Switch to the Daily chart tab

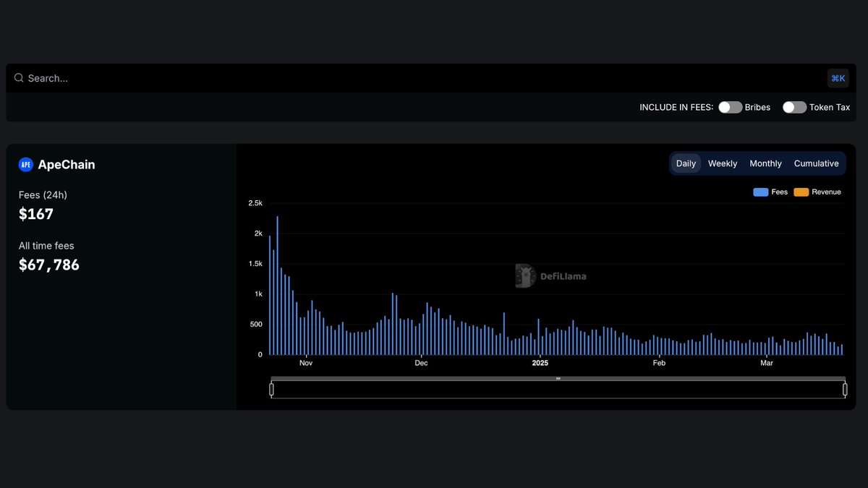click(686, 163)
